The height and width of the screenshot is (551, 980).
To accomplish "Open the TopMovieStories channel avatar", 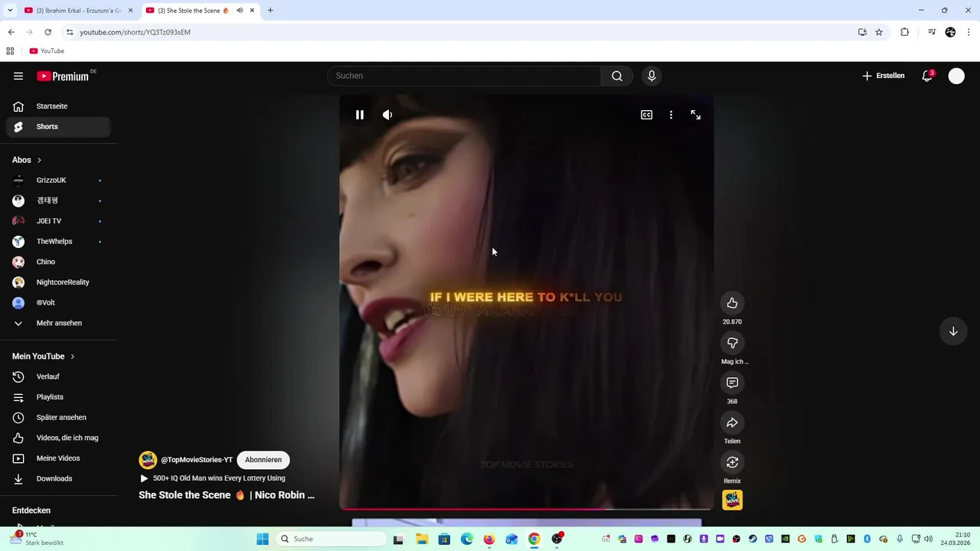I will tap(148, 460).
